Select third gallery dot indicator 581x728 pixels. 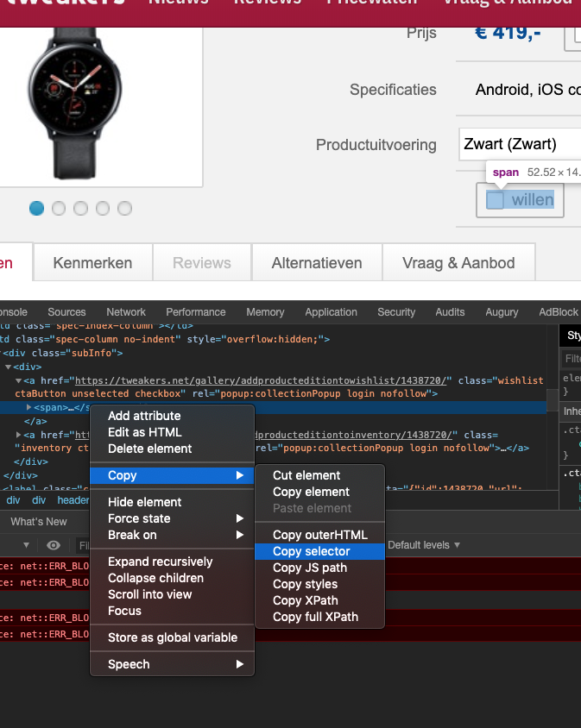click(x=80, y=208)
